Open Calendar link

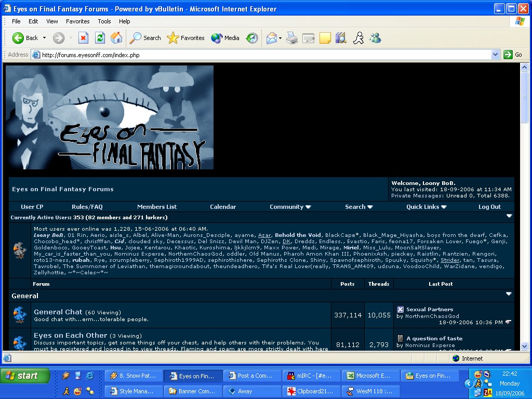pyautogui.click(x=223, y=207)
